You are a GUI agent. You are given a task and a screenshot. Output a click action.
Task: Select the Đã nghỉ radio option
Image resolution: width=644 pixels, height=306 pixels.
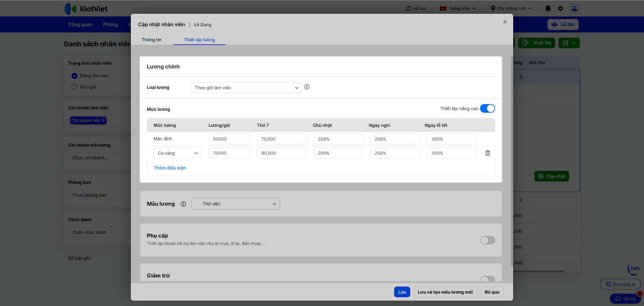point(74,87)
